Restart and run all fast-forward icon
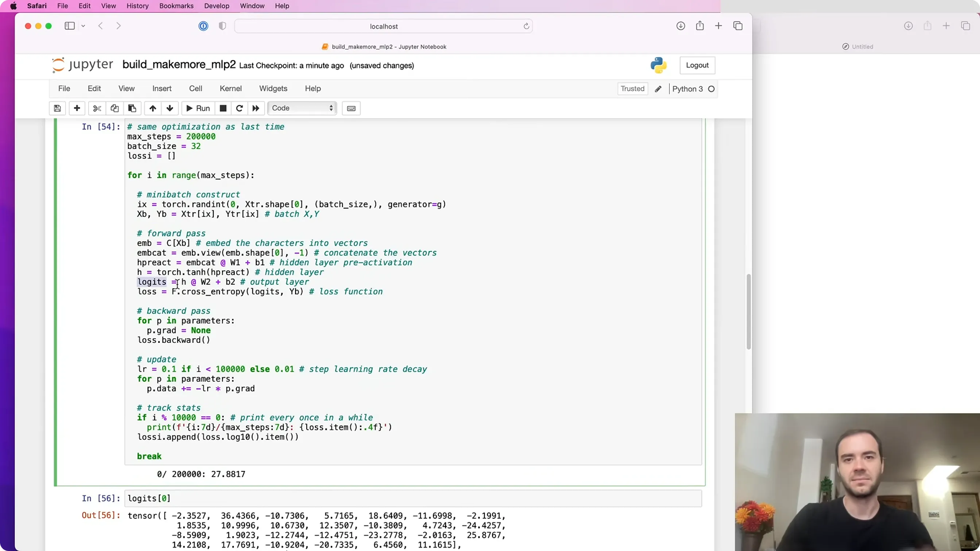 point(256,108)
